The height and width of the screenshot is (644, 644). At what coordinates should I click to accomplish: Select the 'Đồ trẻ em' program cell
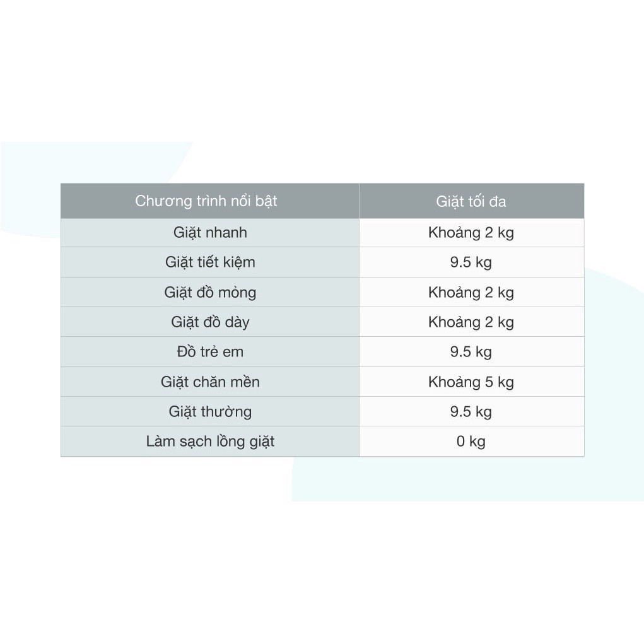pos(210,352)
